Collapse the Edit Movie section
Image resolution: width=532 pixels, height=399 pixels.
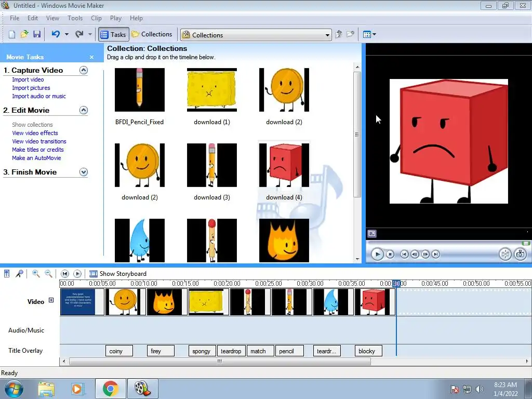(84, 110)
